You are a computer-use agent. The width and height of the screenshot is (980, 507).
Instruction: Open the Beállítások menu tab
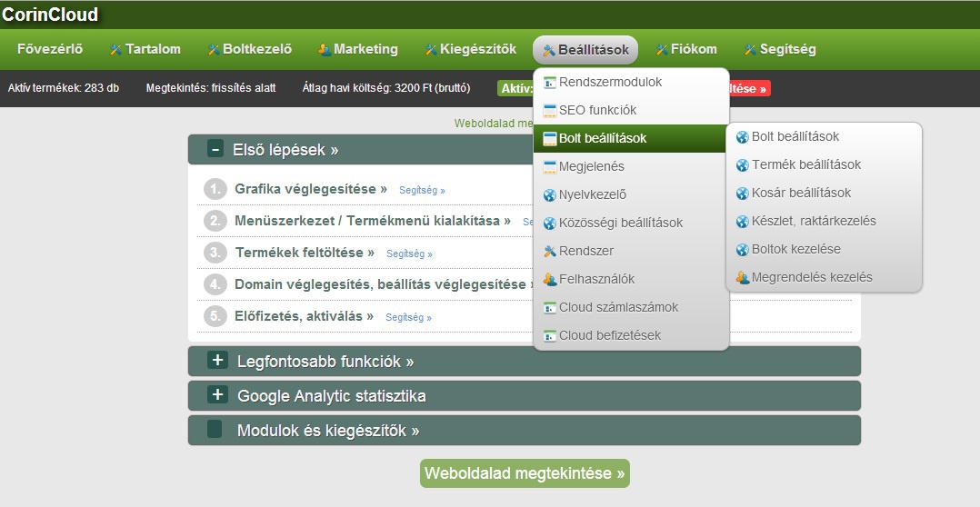coord(585,50)
